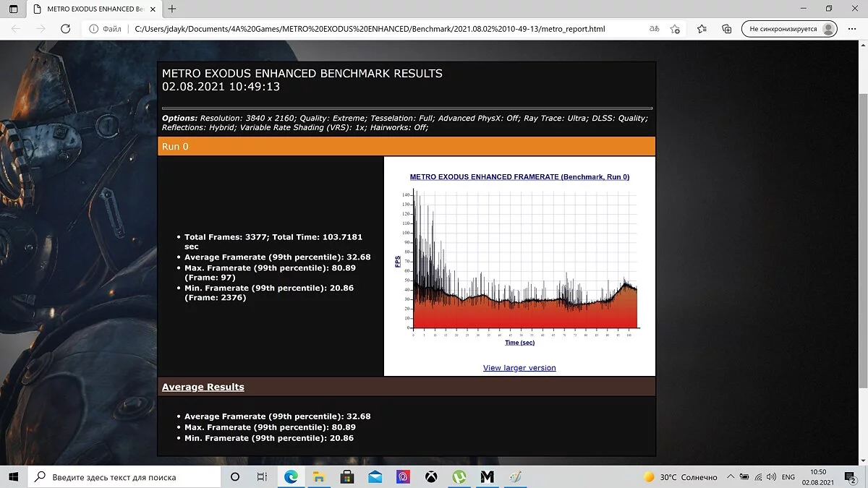Open Collections panel
Viewport: 868px width, 488px height.
[x=726, y=29]
